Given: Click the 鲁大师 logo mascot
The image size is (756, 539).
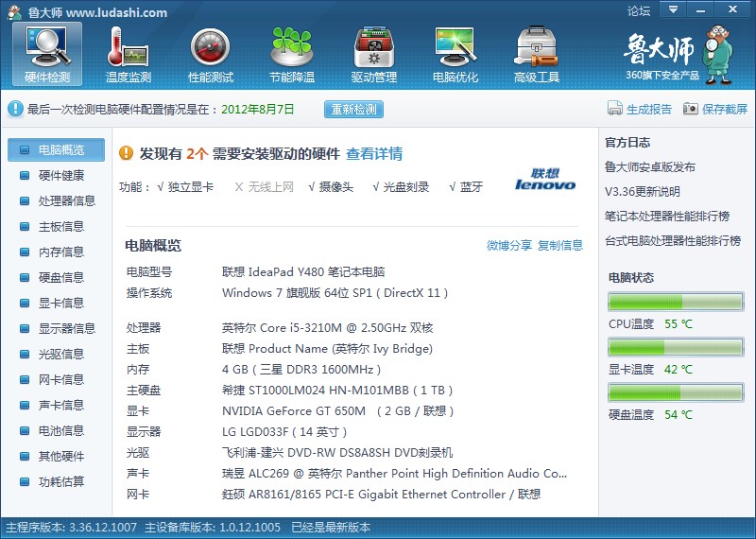Looking at the screenshot, I should pos(718,54).
